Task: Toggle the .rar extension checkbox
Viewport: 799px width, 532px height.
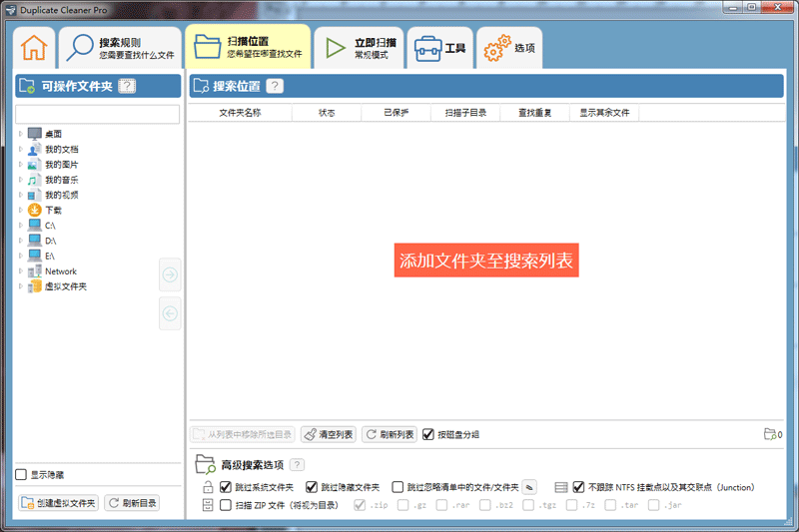Action: pos(441,505)
